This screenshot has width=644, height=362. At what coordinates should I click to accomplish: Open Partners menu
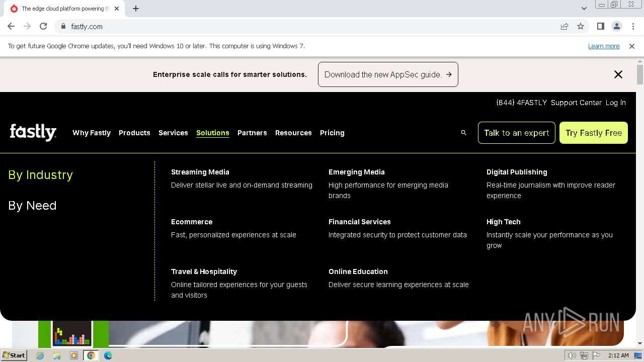pyautogui.click(x=252, y=133)
